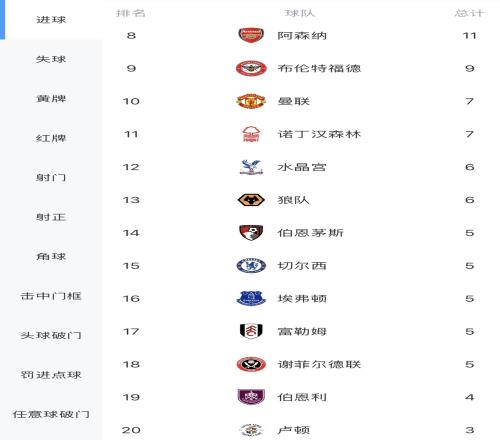
Task: Click the Arsenal club crest
Action: 251,35
